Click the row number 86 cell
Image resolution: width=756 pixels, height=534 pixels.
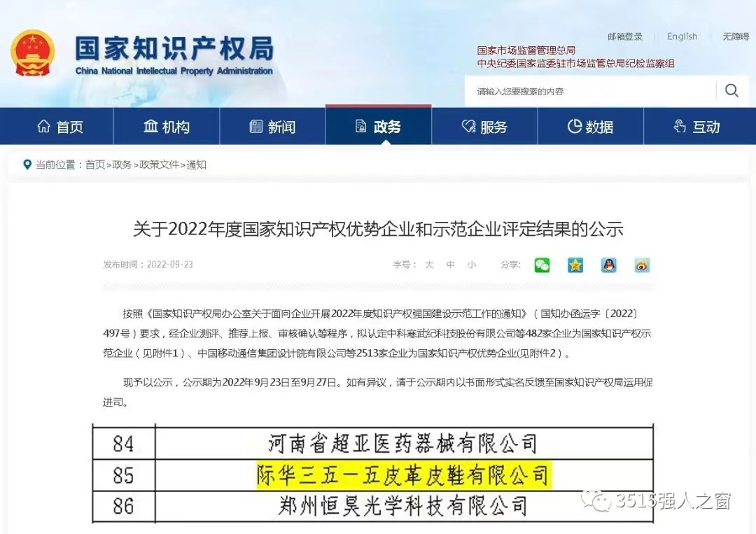[123, 507]
